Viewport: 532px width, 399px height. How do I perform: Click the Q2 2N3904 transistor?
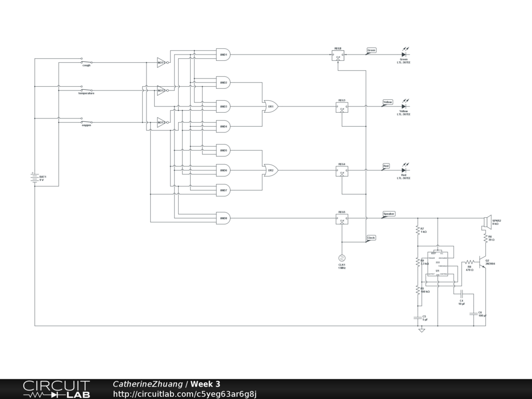click(x=483, y=262)
